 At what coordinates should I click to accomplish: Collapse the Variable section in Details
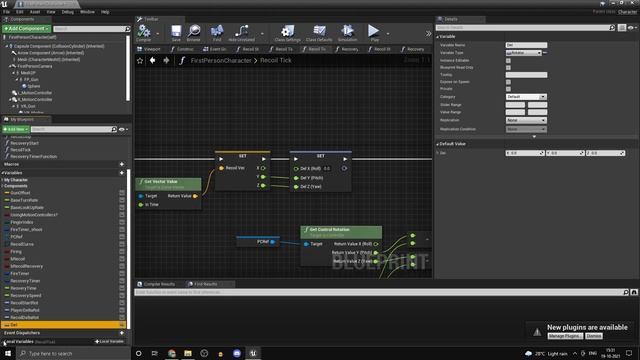coord(438,37)
